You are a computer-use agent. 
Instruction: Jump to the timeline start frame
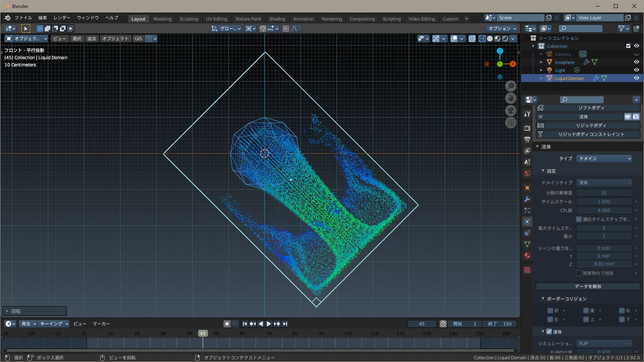pos(245,324)
